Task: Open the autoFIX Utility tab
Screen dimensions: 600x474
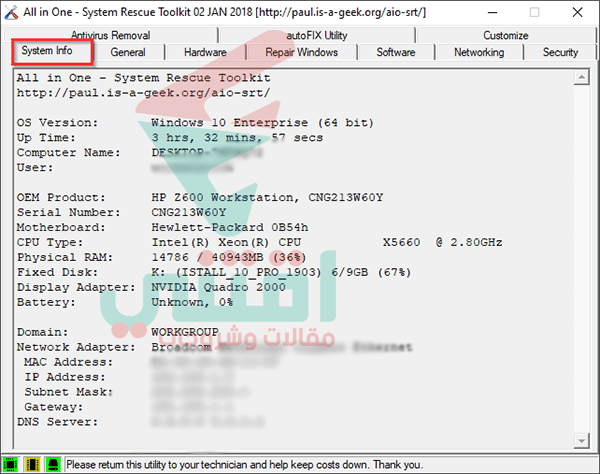Action: (x=317, y=35)
